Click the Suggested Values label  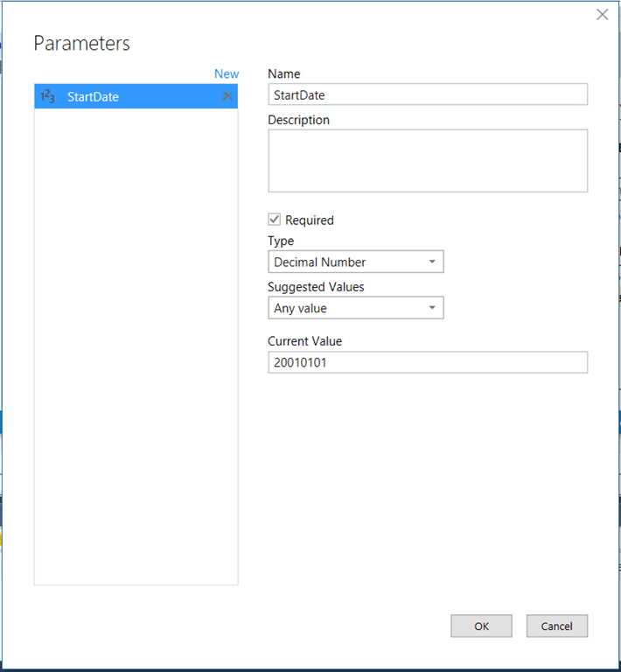point(316,287)
